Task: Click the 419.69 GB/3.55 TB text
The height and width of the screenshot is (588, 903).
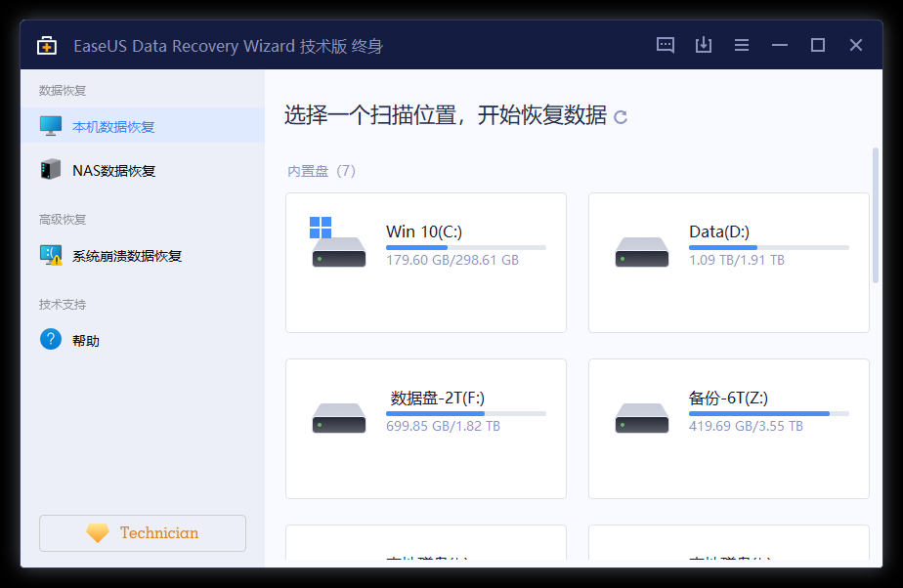Action: pos(746,426)
